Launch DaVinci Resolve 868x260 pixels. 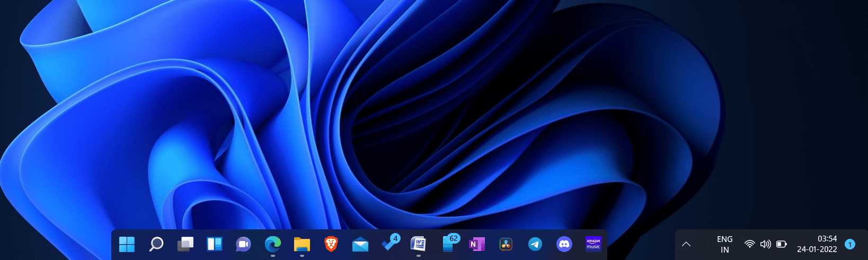pyautogui.click(x=506, y=244)
